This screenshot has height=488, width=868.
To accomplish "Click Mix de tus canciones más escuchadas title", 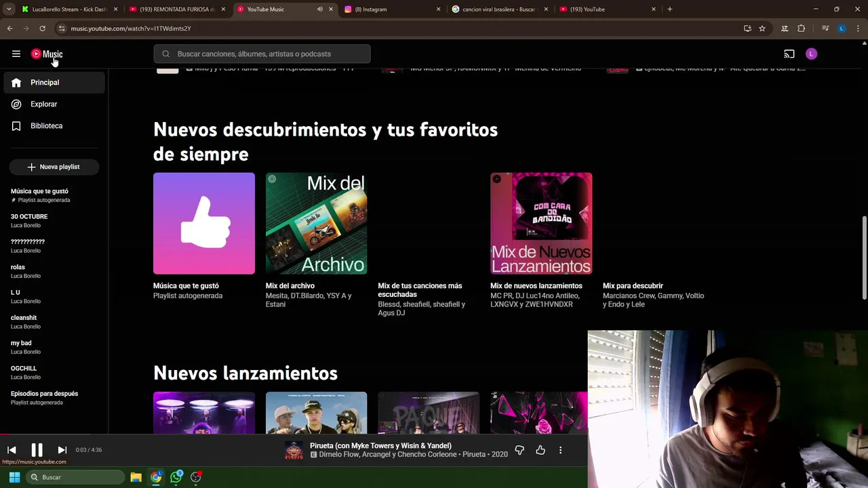I will point(420,290).
